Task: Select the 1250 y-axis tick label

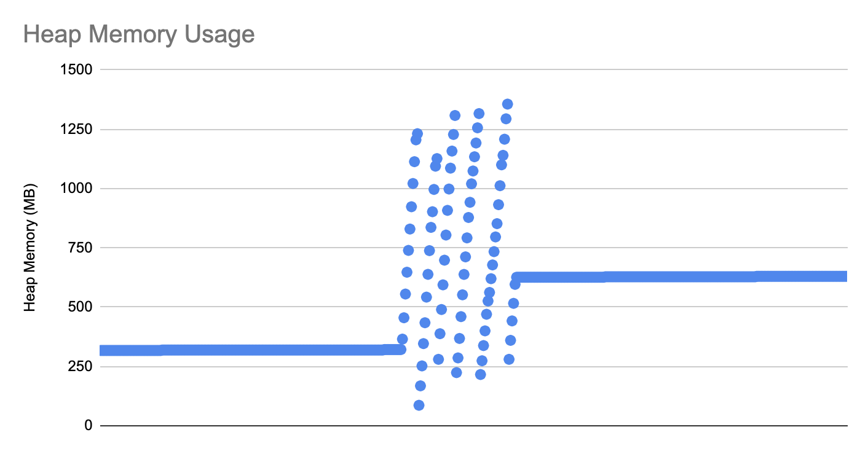Action: 76,130
